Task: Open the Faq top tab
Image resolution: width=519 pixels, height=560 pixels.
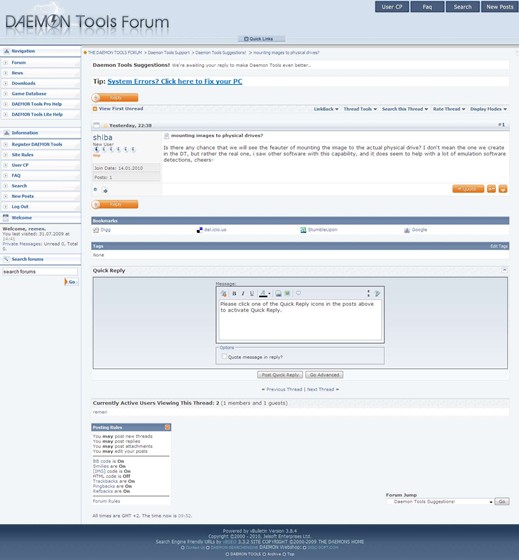Action: 427,7
